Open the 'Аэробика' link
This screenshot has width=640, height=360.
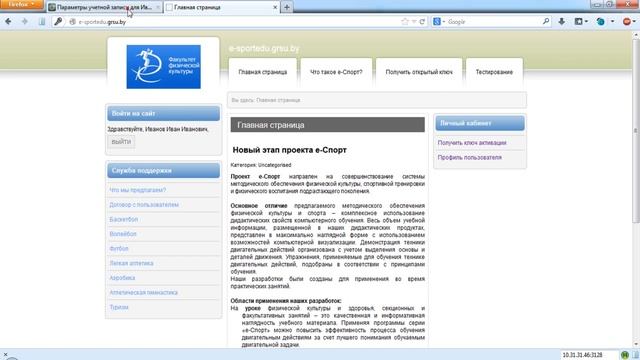(x=122, y=278)
